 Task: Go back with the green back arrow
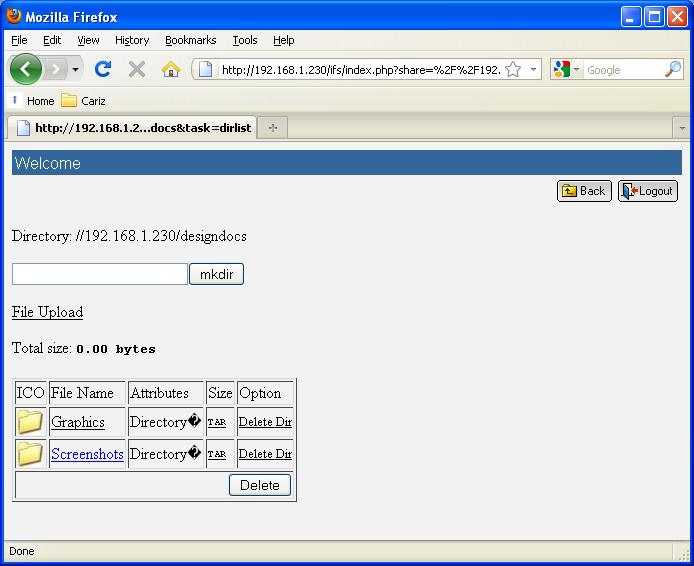pos(26,69)
